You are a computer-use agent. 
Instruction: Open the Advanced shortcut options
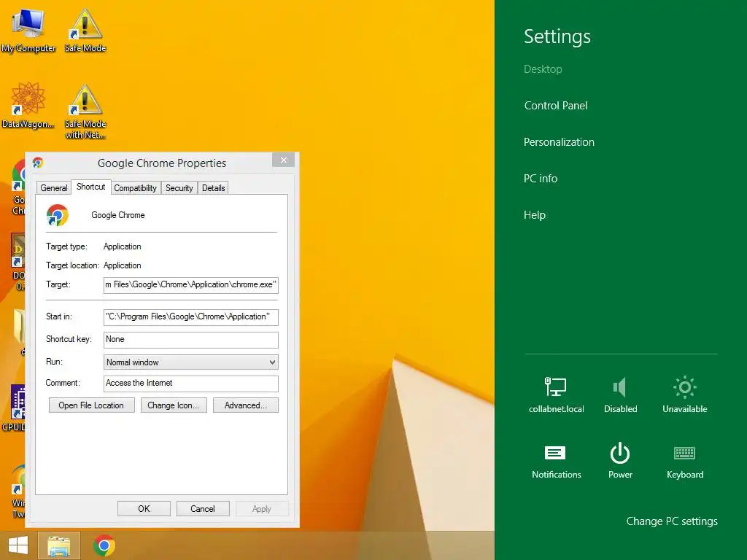point(245,405)
